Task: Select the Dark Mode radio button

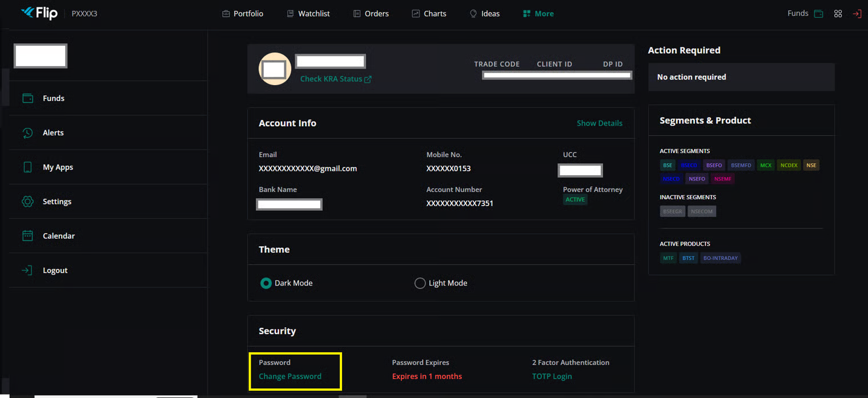Action: pos(266,283)
